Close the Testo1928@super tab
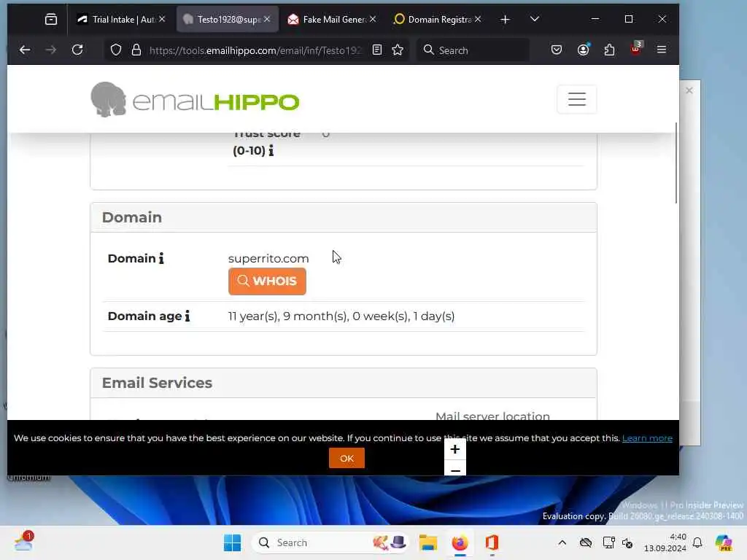 [x=267, y=19]
